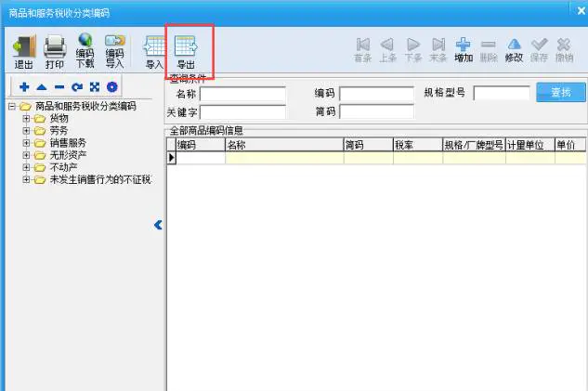Click the refresh icon above the category tree
Viewport: 588px width, 391px height.
[76, 87]
